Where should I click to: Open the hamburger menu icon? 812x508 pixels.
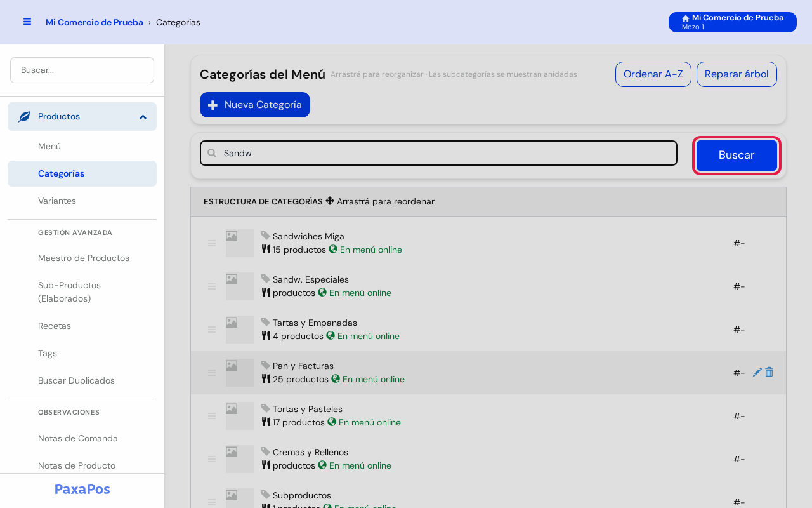click(x=27, y=22)
